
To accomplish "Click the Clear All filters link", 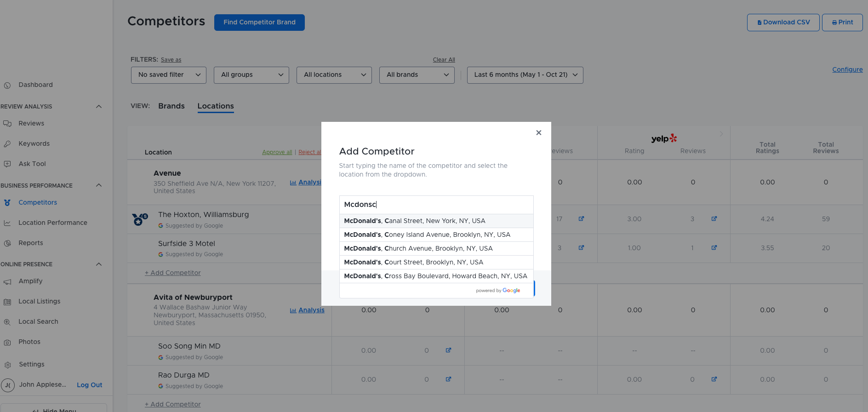I will coord(444,60).
